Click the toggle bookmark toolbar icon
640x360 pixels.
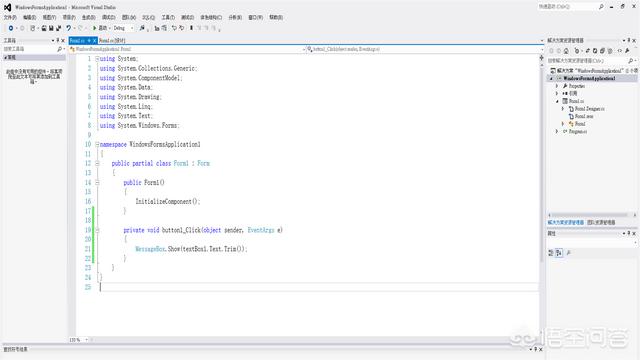[191, 28]
